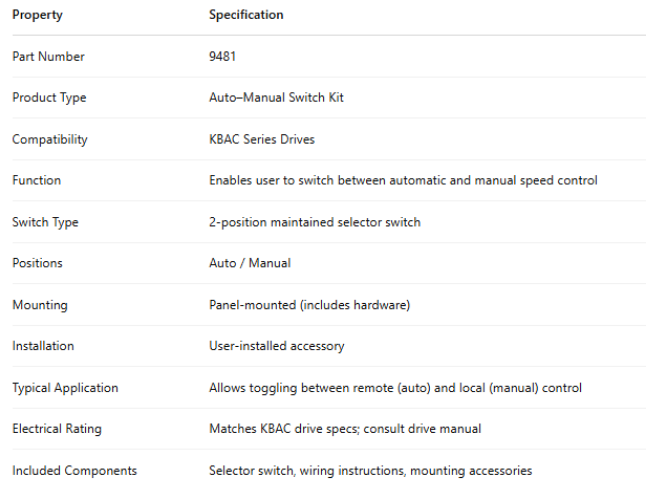Image resolution: width=646 pixels, height=500 pixels.
Task: Click the Switch Type label
Action: (x=43, y=222)
